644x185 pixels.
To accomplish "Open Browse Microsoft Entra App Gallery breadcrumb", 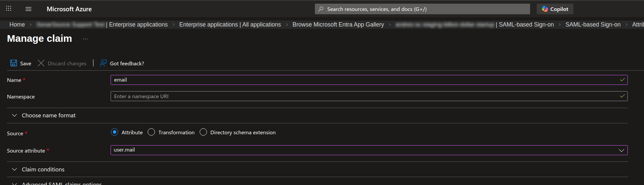I will coord(338,25).
